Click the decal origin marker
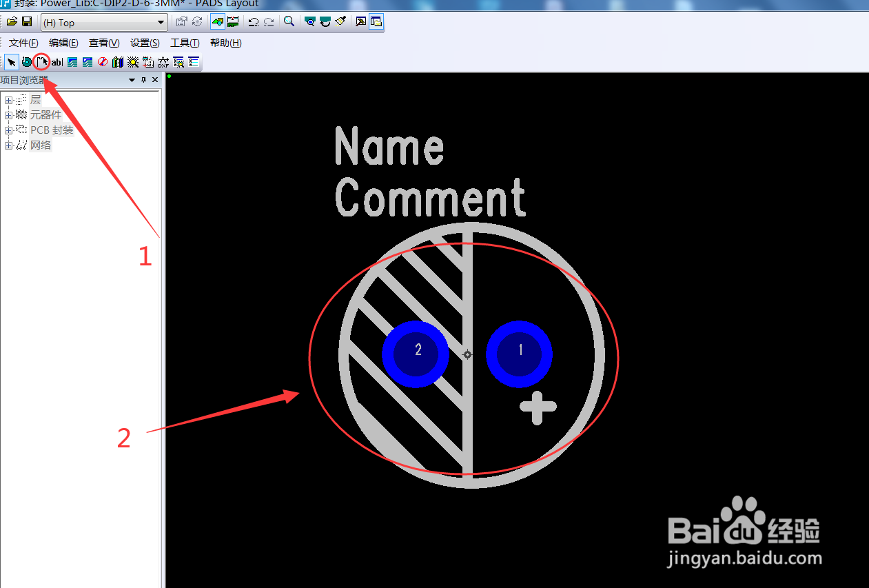The width and height of the screenshot is (869, 588). tap(467, 354)
